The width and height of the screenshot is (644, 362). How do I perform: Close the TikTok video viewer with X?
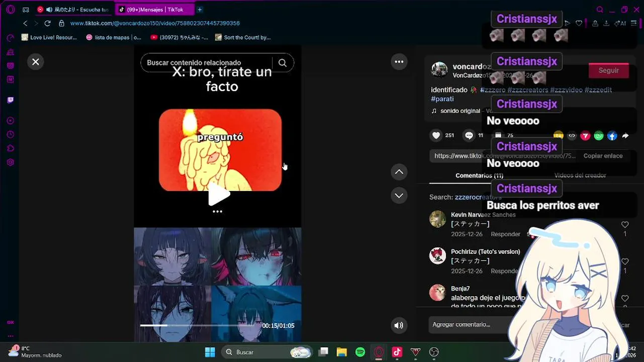pyautogui.click(x=35, y=62)
